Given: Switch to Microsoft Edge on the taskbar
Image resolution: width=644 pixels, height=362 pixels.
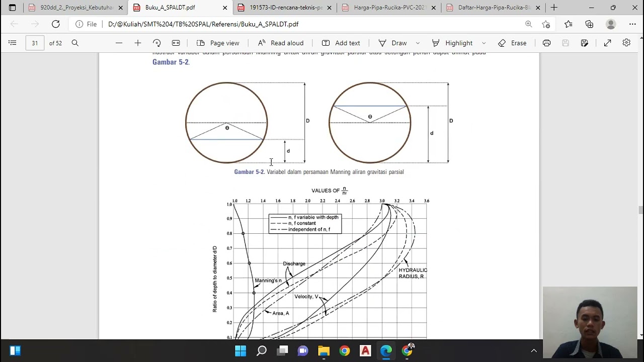Looking at the screenshot, I should click(x=386, y=351).
